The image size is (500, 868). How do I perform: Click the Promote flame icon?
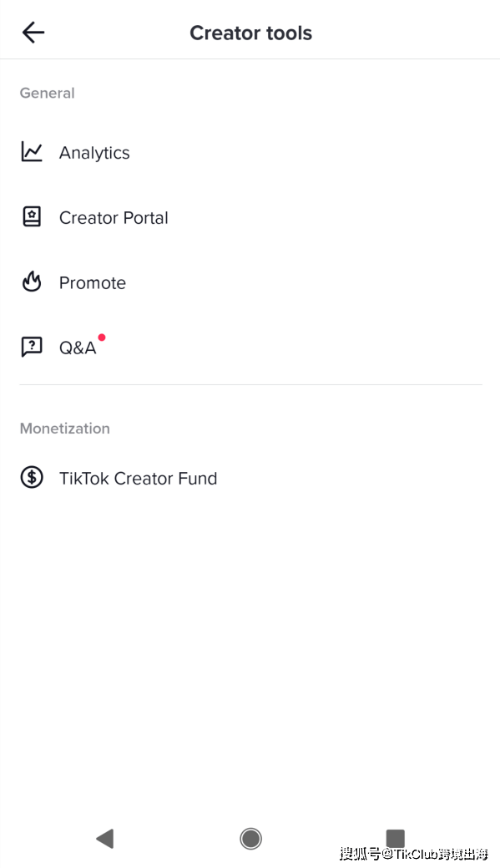[32, 282]
